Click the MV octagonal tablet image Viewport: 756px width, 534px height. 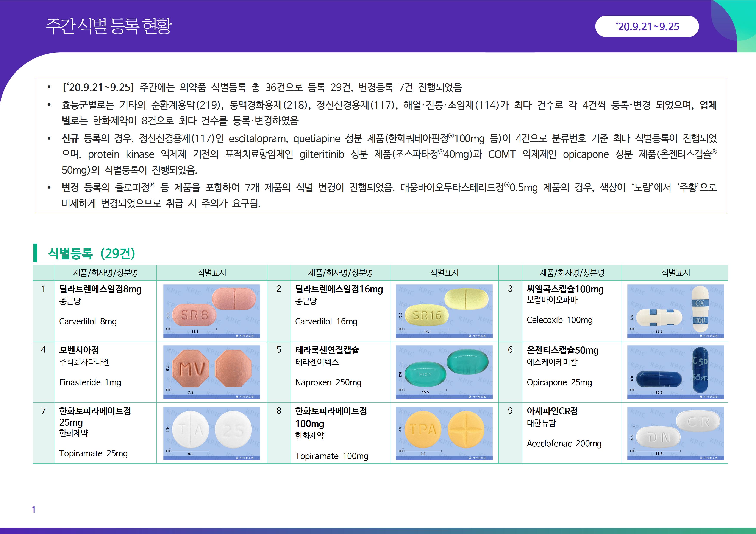(211, 372)
